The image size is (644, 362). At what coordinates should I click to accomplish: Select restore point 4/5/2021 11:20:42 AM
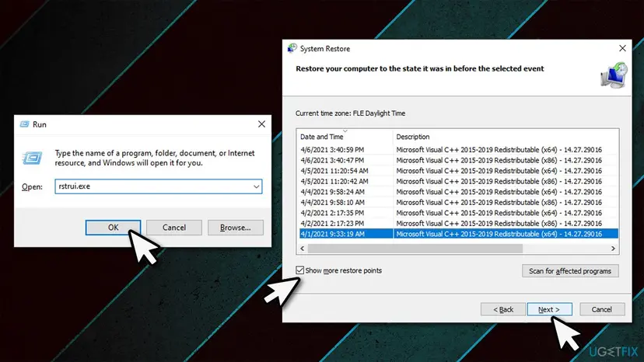pyautogui.click(x=457, y=182)
